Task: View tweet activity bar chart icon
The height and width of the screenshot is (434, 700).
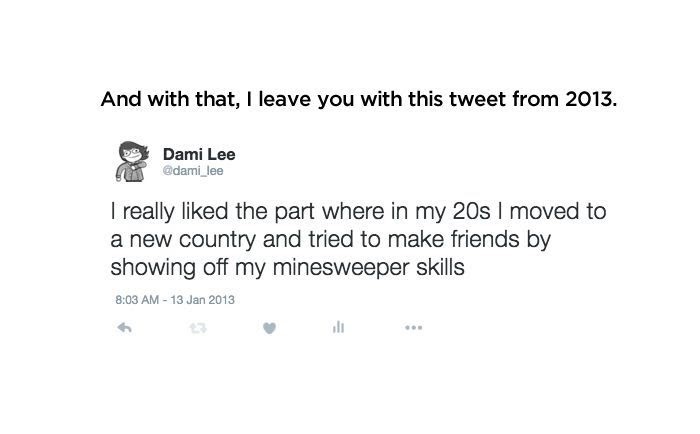Action: (x=338, y=327)
